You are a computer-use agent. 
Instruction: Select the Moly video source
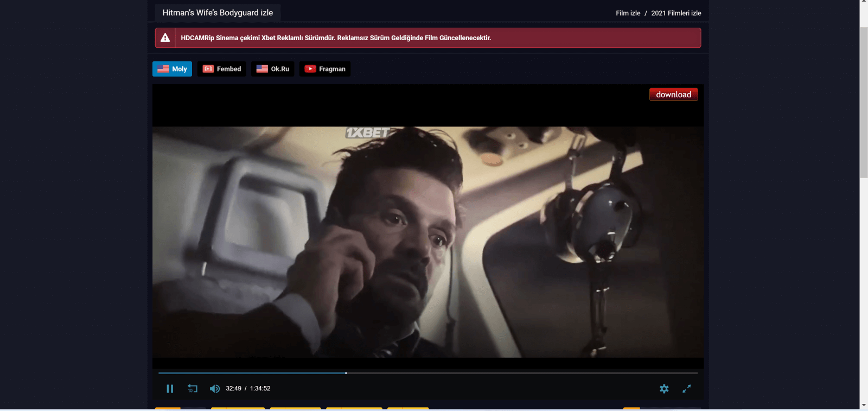point(172,69)
